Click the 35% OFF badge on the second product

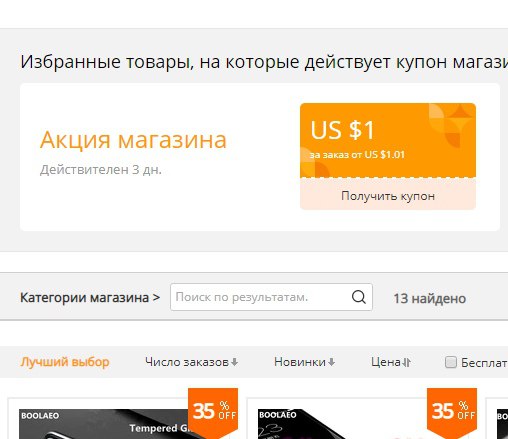452,412
